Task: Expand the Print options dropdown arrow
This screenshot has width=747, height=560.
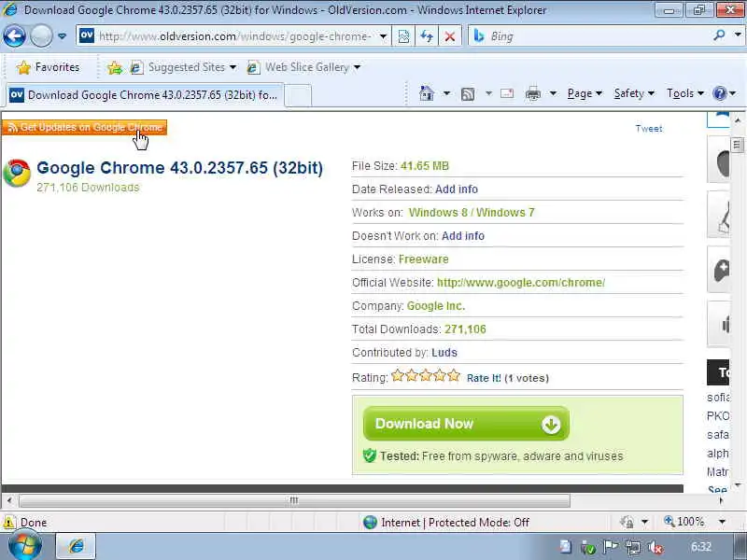Action: 553,93
